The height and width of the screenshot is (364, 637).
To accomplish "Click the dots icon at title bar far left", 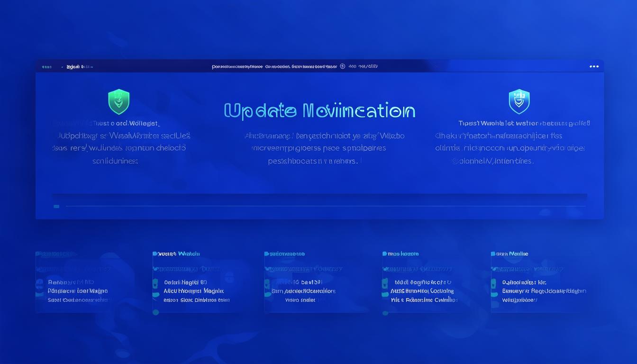I will point(46,67).
